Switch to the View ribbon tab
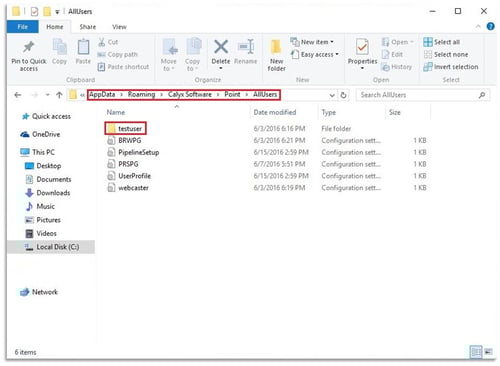The width and height of the screenshot is (500, 366). (x=119, y=27)
